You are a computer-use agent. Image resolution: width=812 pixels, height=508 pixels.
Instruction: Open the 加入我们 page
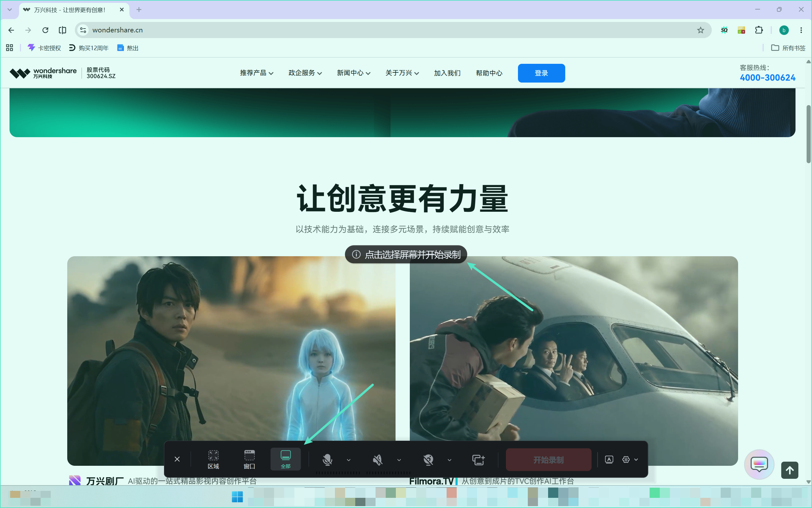pyautogui.click(x=447, y=73)
